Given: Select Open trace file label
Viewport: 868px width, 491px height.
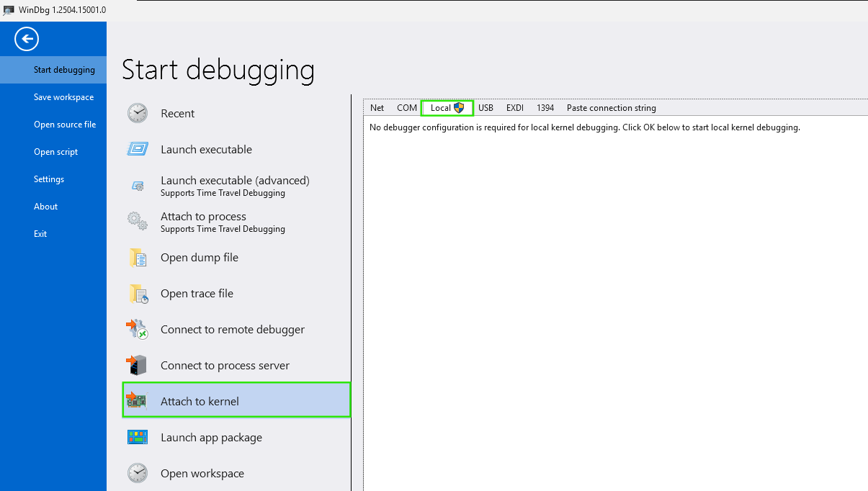Looking at the screenshot, I should pyautogui.click(x=197, y=294).
